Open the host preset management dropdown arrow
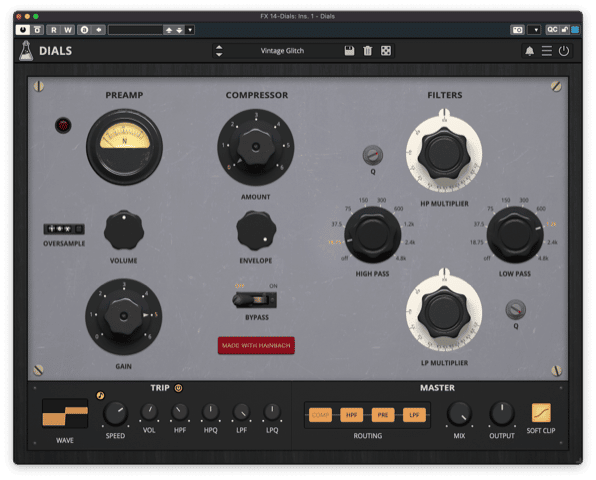Image resolution: width=596 pixels, height=480 pixels. pyautogui.click(x=190, y=30)
